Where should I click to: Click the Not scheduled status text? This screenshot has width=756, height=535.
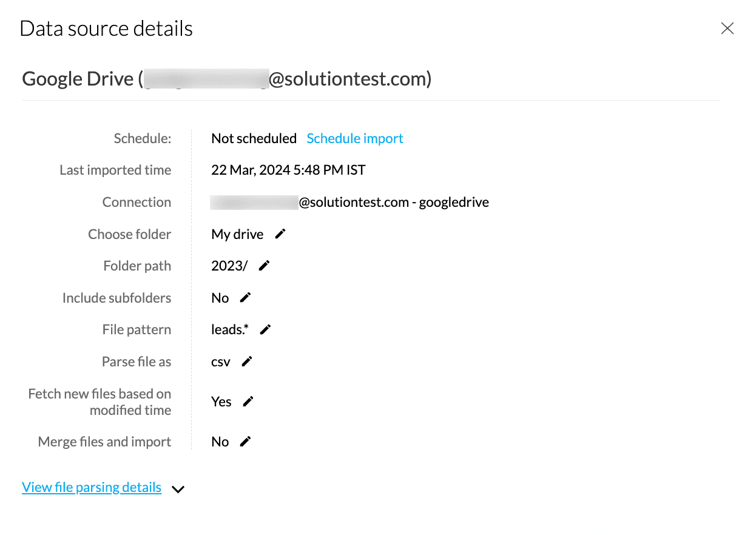[254, 138]
